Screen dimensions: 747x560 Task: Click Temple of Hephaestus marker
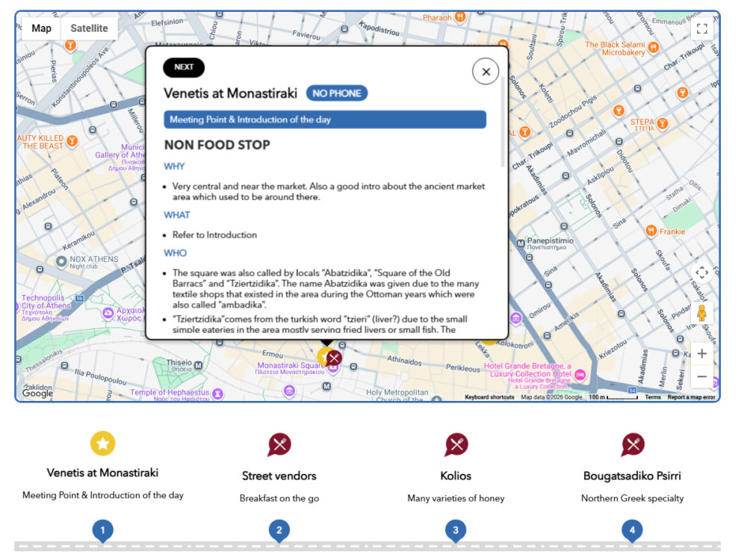(217, 393)
